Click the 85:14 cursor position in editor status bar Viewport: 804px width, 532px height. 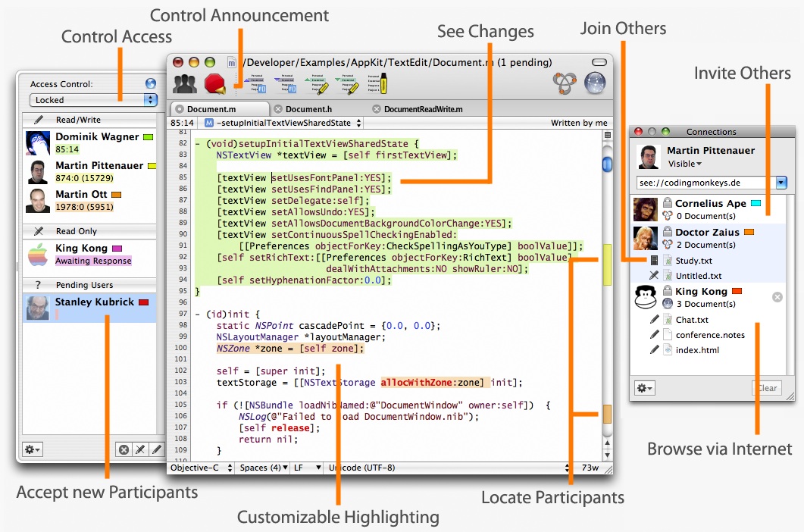pos(182,123)
